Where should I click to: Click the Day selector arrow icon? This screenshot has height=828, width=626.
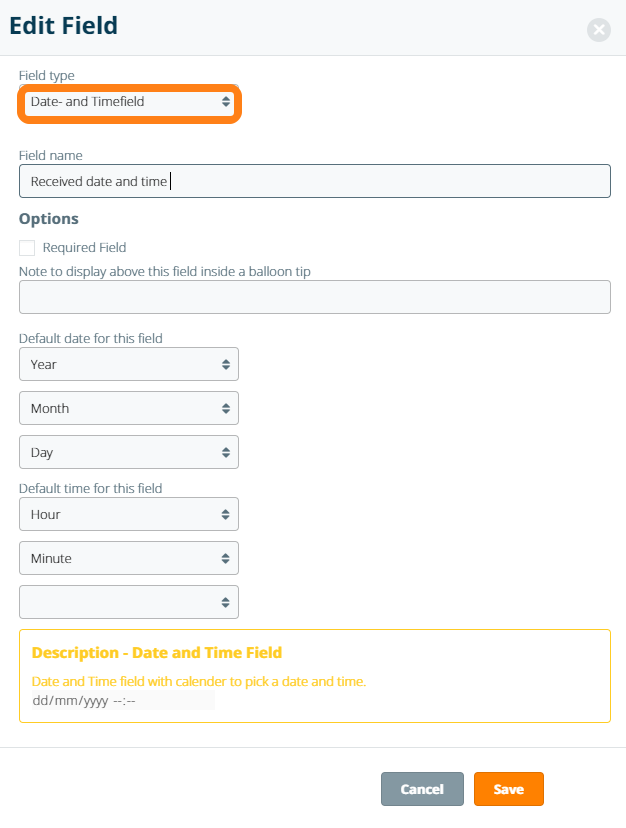(x=226, y=453)
